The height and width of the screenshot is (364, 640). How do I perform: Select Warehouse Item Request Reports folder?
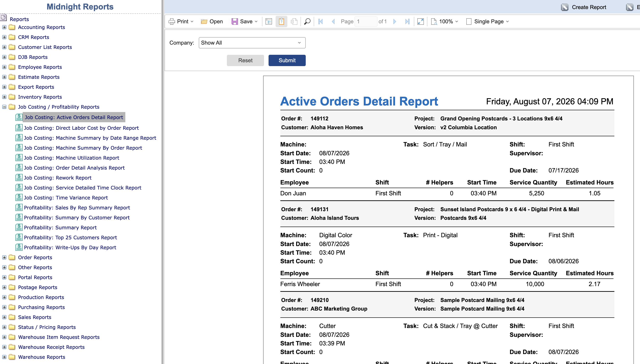59,337
